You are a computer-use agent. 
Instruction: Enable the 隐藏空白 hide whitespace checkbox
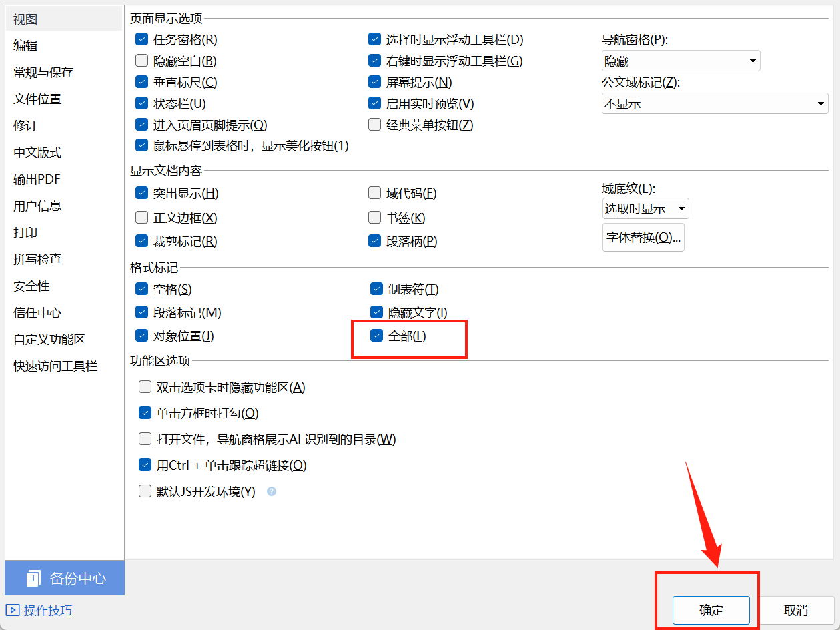(x=141, y=60)
